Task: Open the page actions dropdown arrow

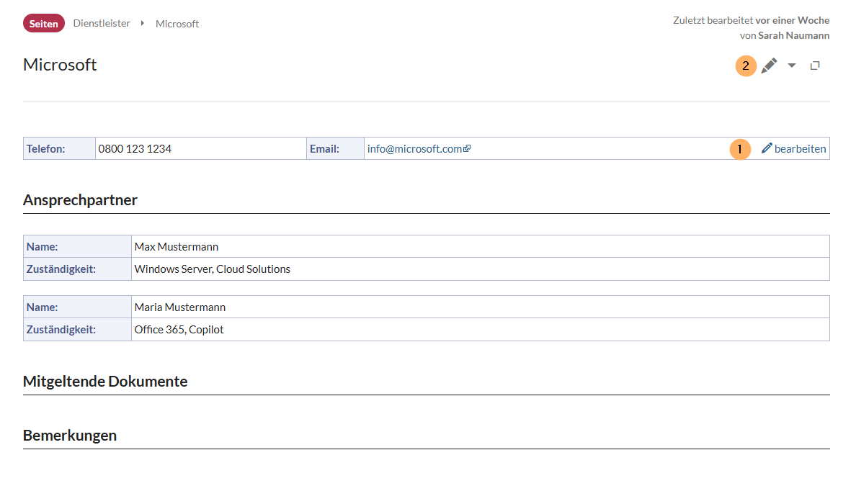Action: [x=792, y=66]
